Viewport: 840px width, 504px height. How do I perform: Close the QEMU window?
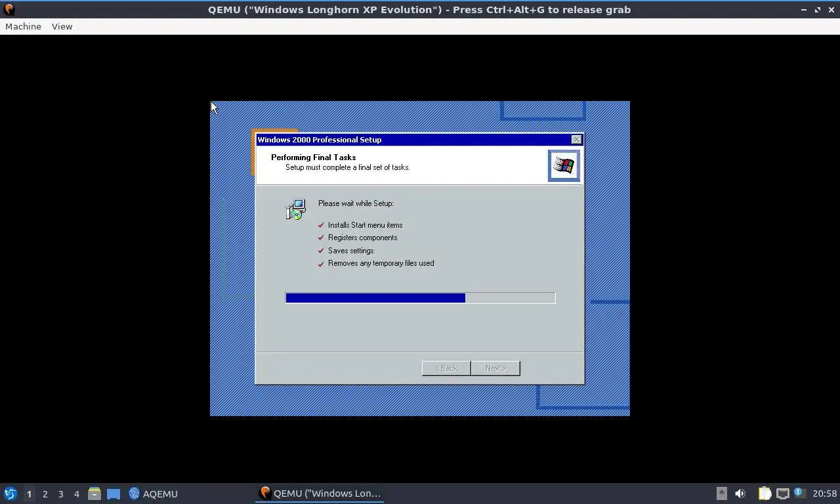click(x=831, y=10)
